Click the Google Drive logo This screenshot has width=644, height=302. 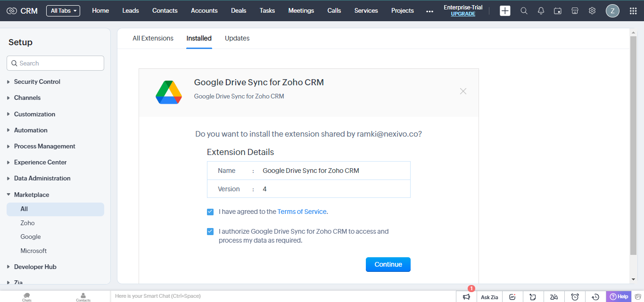(169, 92)
